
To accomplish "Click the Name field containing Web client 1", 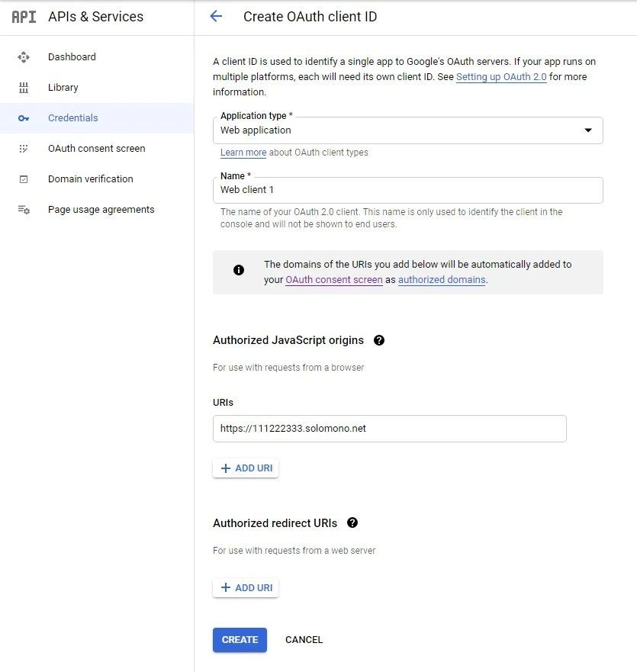I will (407, 190).
